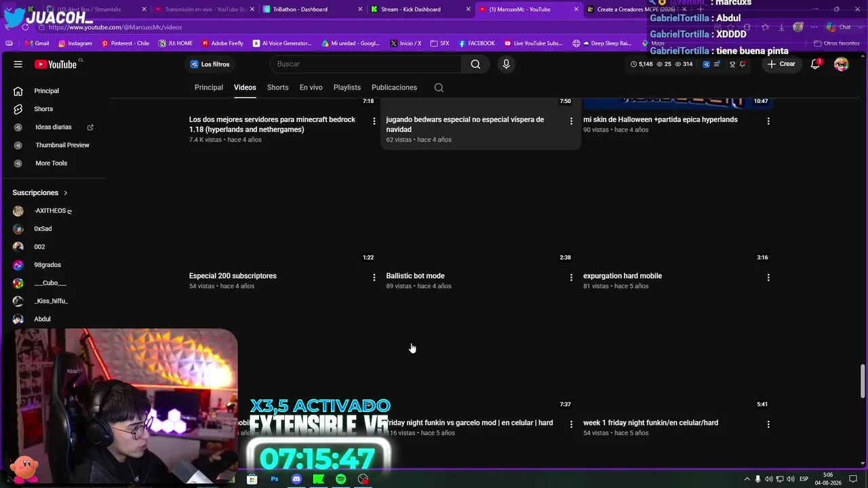868x488 pixels.
Task: Open video 'Ballistic bot mode'
Action: [x=415, y=276]
